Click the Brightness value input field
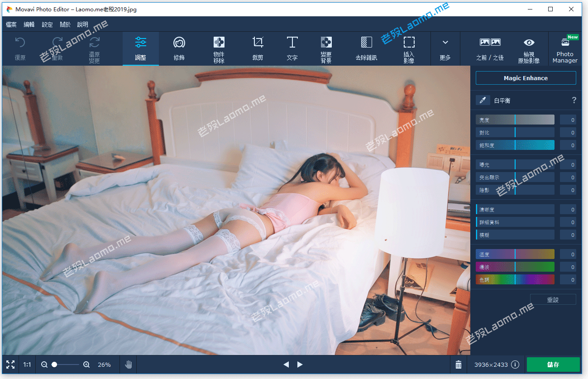 coord(568,120)
